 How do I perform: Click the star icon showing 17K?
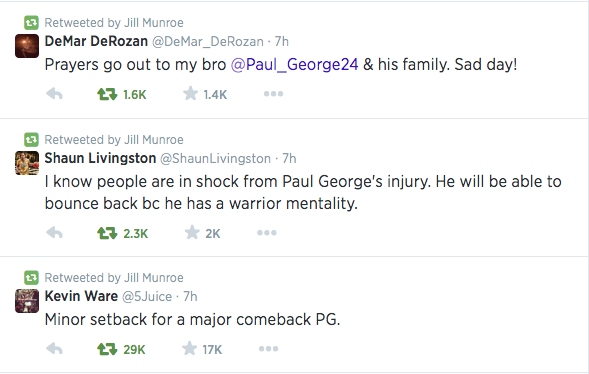pos(189,348)
